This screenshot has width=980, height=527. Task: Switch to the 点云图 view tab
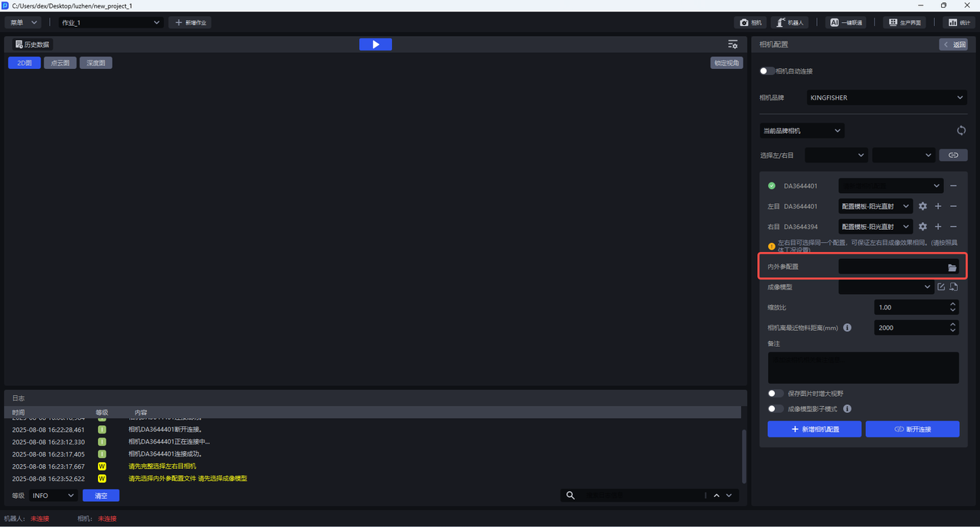click(x=60, y=63)
